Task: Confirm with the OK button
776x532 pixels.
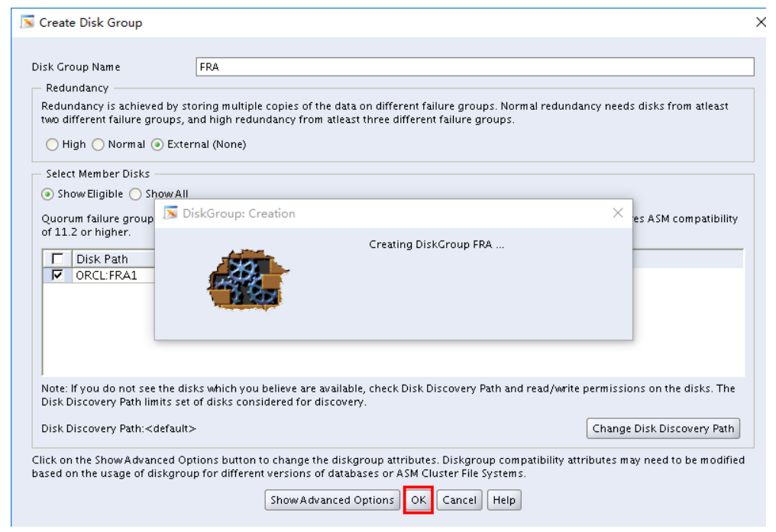Action: click(x=419, y=500)
